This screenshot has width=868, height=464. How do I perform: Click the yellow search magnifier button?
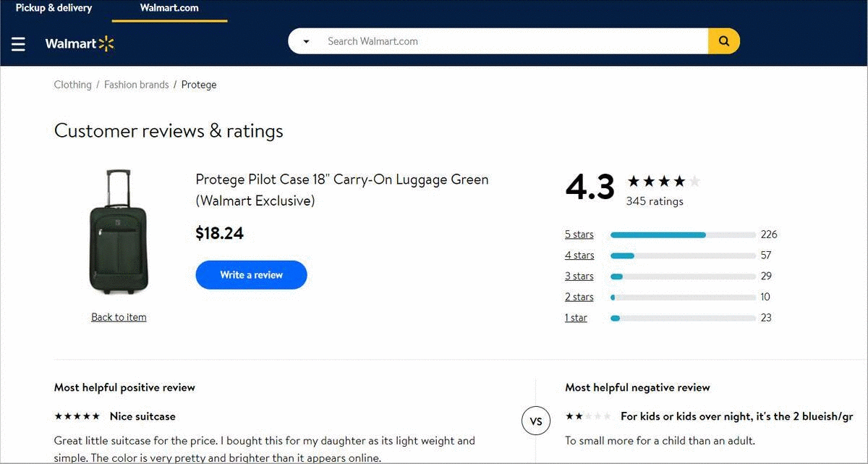[x=724, y=41]
